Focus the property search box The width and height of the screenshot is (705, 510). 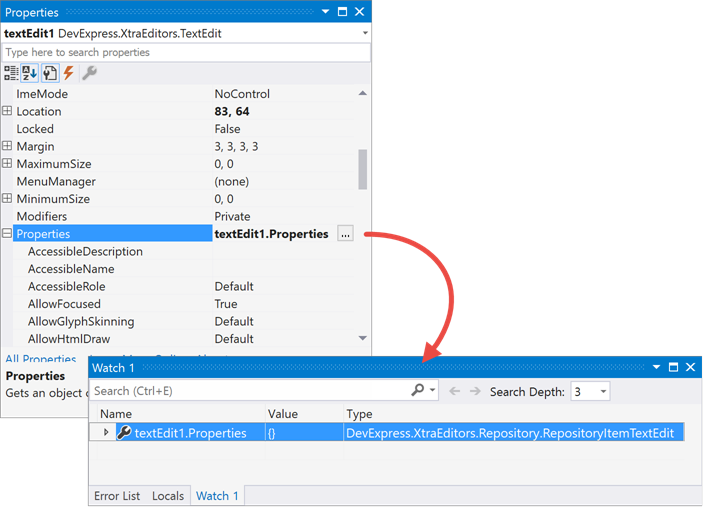click(186, 53)
